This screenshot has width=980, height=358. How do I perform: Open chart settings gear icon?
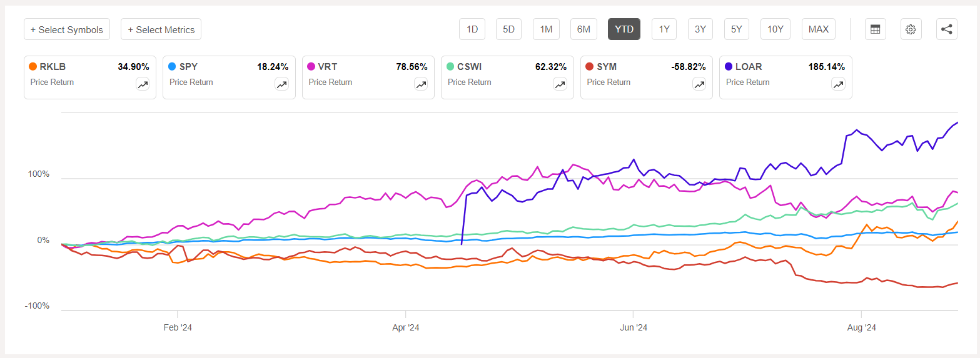pos(911,29)
